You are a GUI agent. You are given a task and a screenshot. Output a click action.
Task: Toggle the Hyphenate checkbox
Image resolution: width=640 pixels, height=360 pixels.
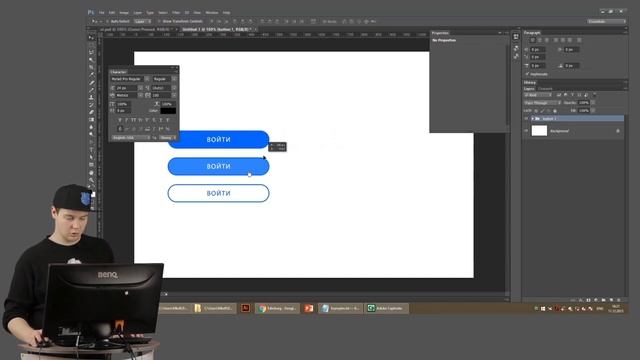(527, 74)
